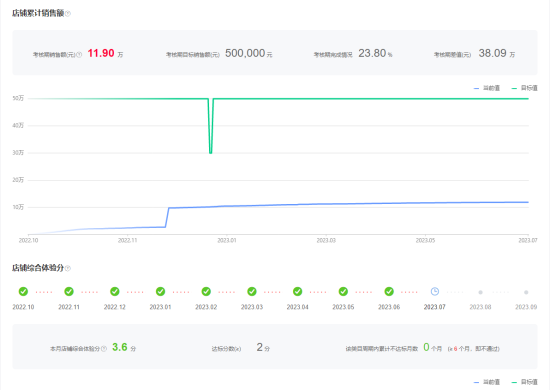Click the 店铺综合体验分 section heading
This screenshot has height=390, width=550.
38,268
